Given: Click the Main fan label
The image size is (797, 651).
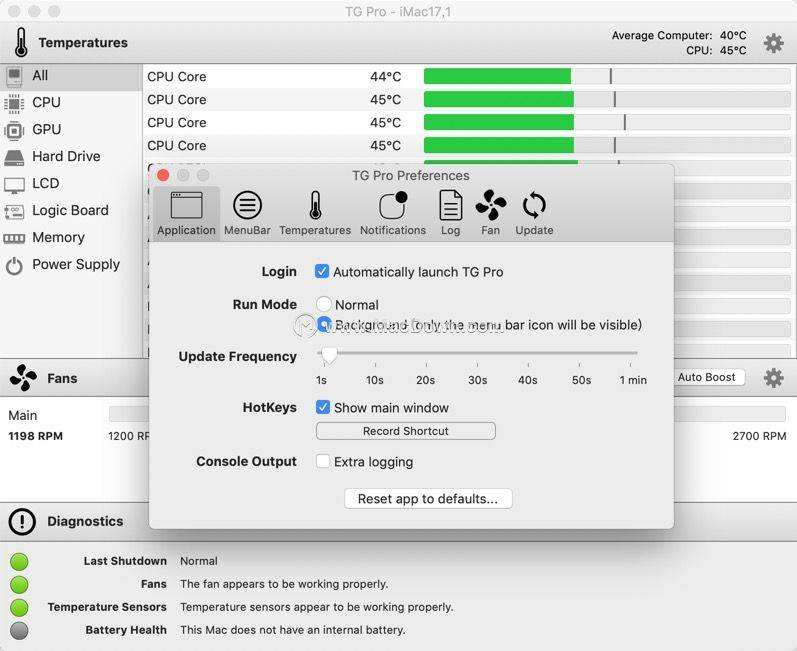Looking at the screenshot, I should [23, 415].
